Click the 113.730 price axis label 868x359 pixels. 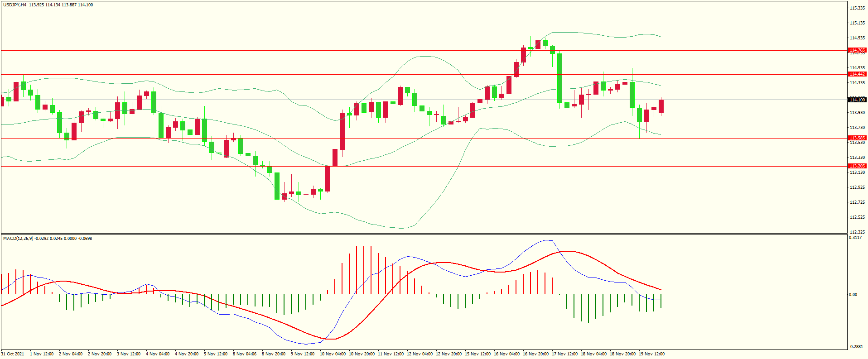pyautogui.click(x=858, y=128)
